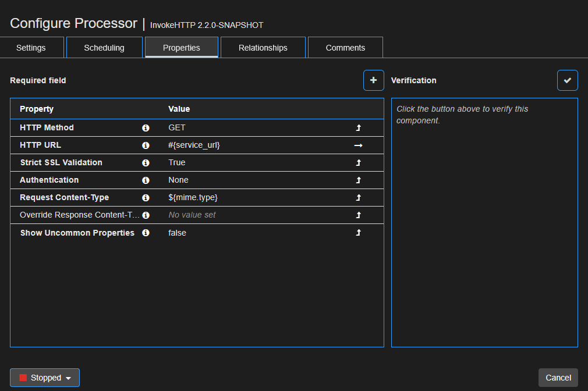Viewport: 588px width, 391px height.
Task: Open the HTTP Method property info tooltip
Action: (x=146, y=127)
